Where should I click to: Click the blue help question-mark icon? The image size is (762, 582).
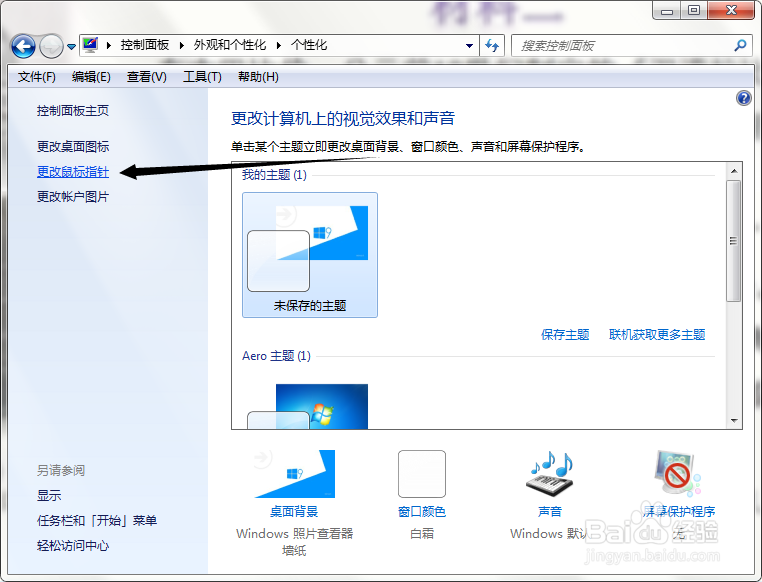coord(744,98)
